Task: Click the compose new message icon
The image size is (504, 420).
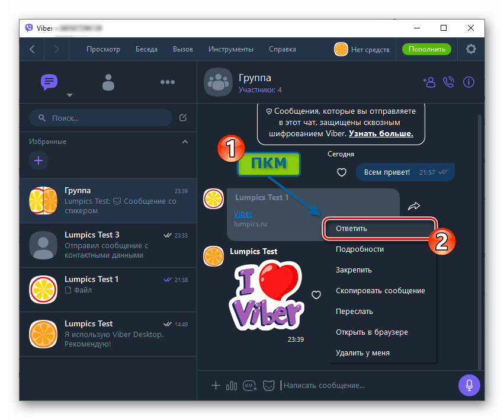Action: point(183,118)
